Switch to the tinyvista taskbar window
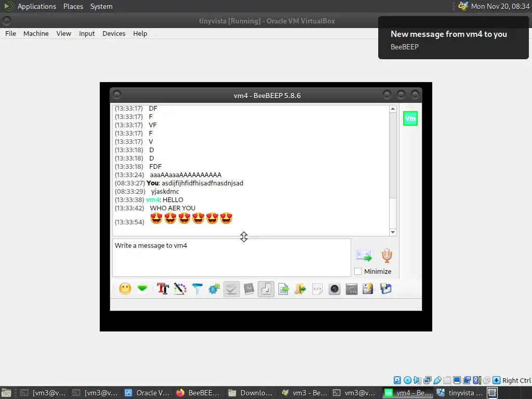532x399 pixels. coord(459,393)
